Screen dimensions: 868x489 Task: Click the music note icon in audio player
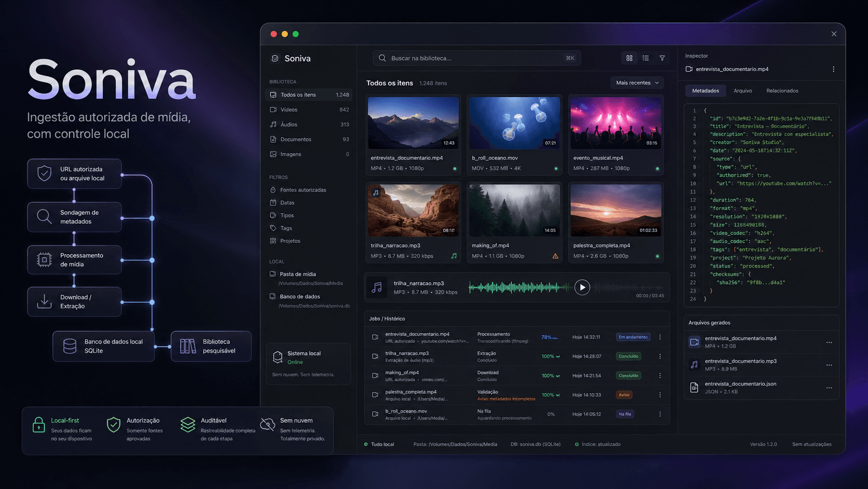[377, 287]
